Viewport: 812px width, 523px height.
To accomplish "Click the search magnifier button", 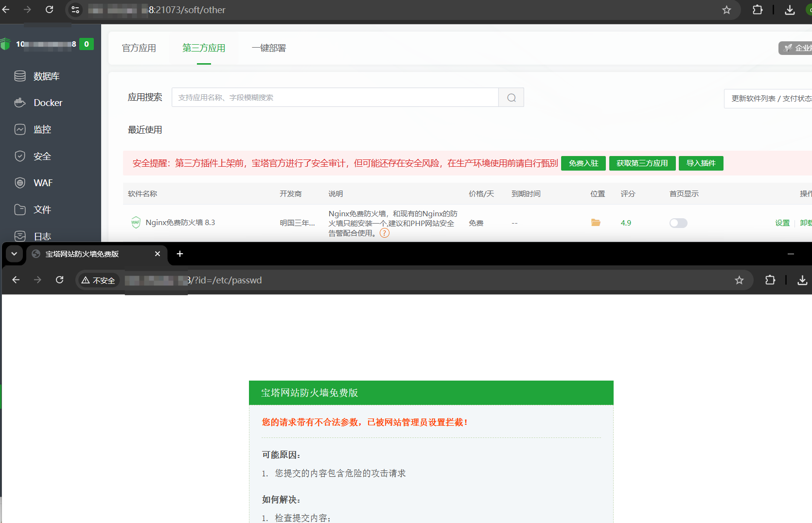I will [512, 98].
